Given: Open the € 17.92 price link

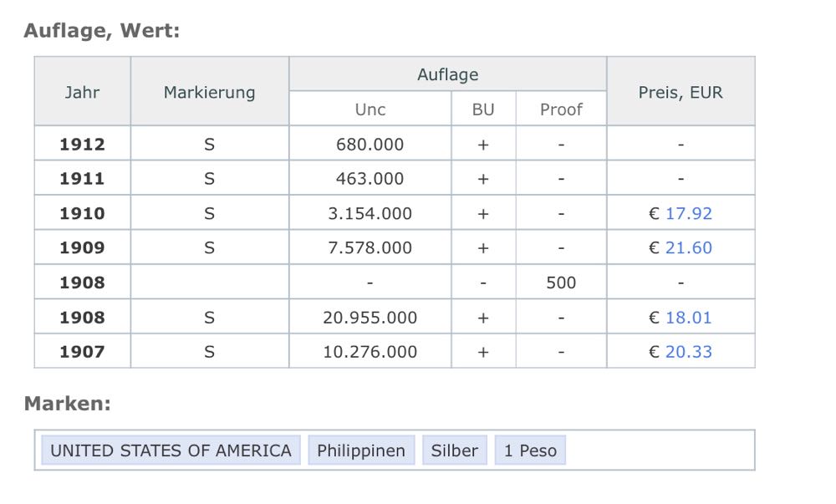Looking at the screenshot, I should coord(688,213).
